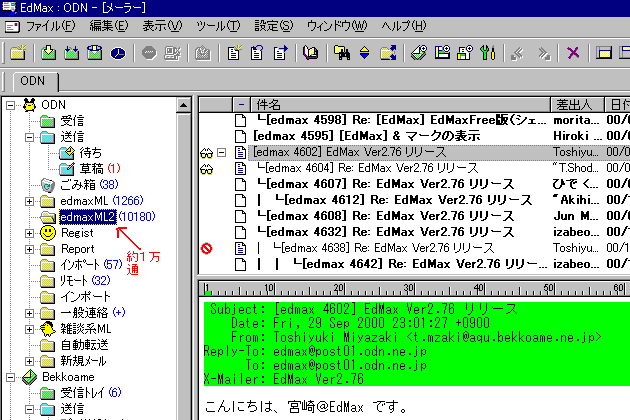Click the receive mail green arrow icon
This screenshot has width=630, height=420.
point(49,53)
